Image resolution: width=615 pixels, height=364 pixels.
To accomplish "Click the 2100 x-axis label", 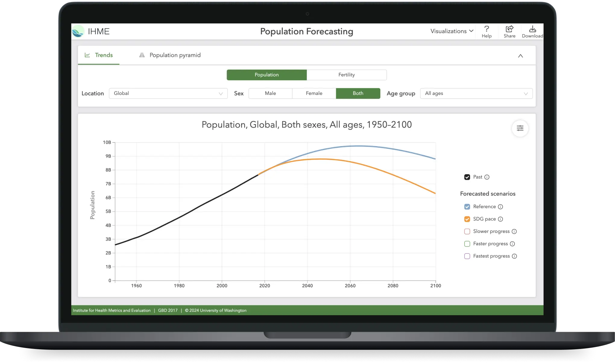I will (x=436, y=286).
